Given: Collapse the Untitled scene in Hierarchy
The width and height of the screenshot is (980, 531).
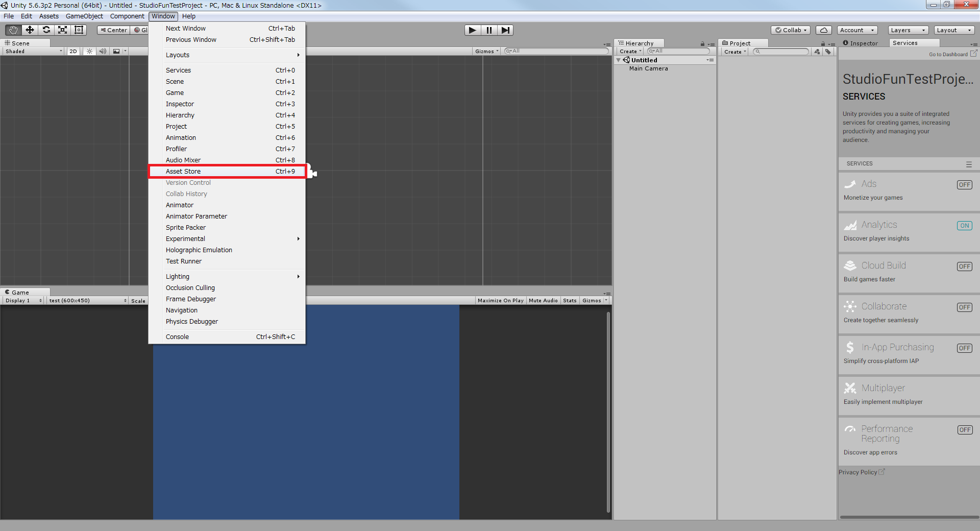Looking at the screenshot, I should point(619,60).
